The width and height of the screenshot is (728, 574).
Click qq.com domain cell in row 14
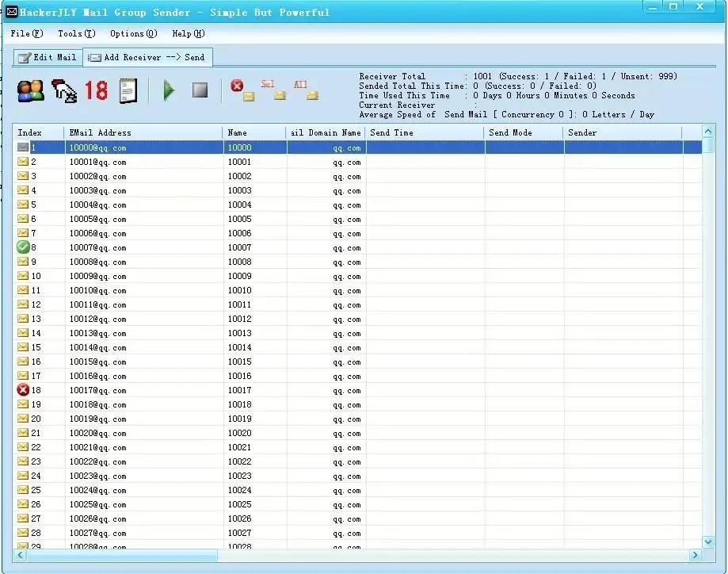(347, 334)
